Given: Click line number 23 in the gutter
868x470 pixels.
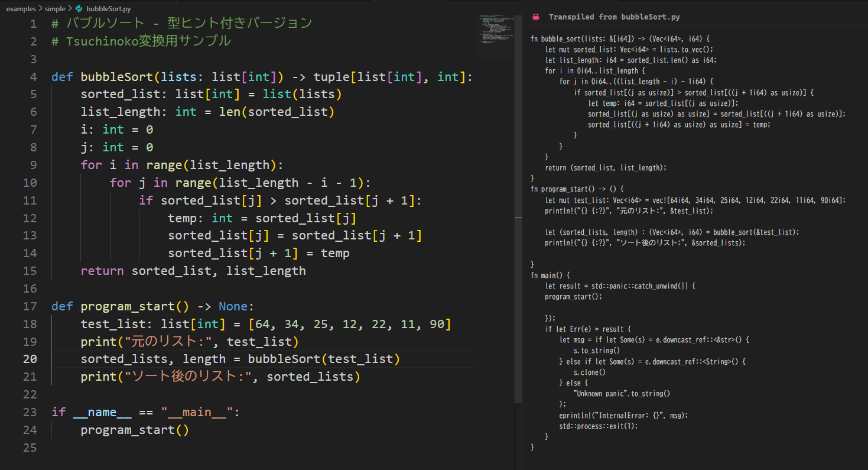Looking at the screenshot, I should point(30,412).
